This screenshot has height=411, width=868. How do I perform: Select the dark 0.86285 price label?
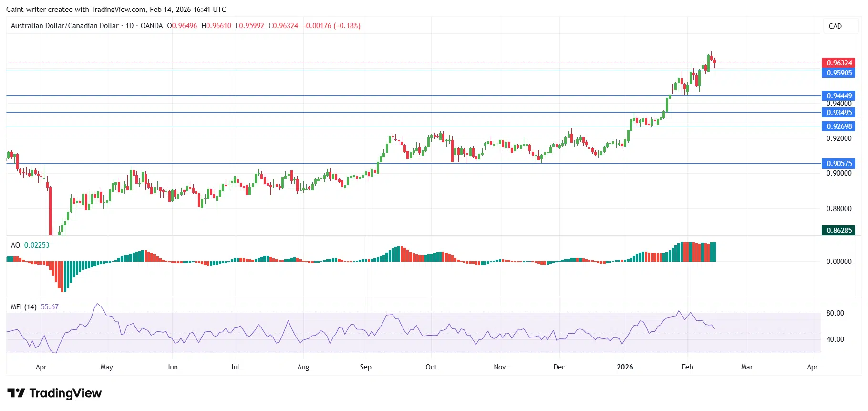point(838,231)
